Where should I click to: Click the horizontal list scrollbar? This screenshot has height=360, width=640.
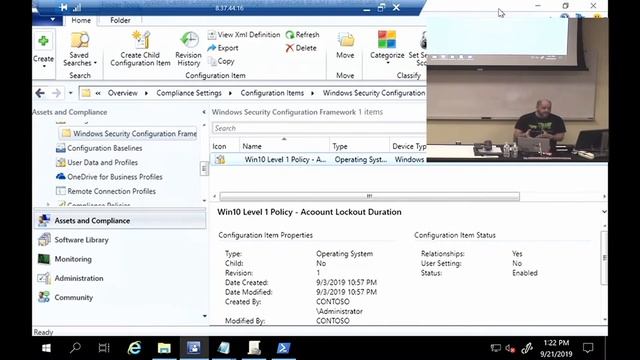click(x=369, y=196)
